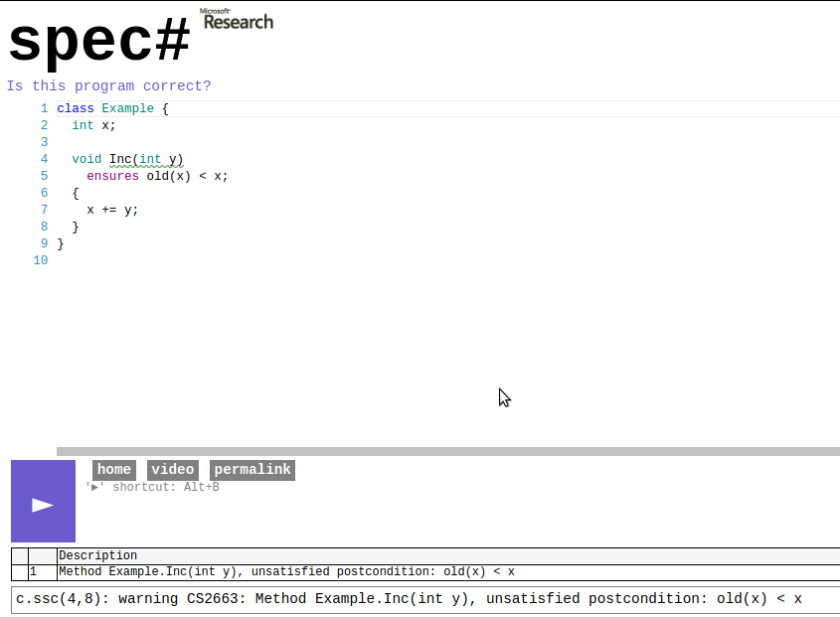Click the 'Is this program correct?' prompt
Image resolution: width=840 pixels, height=617 pixels.
click(108, 85)
